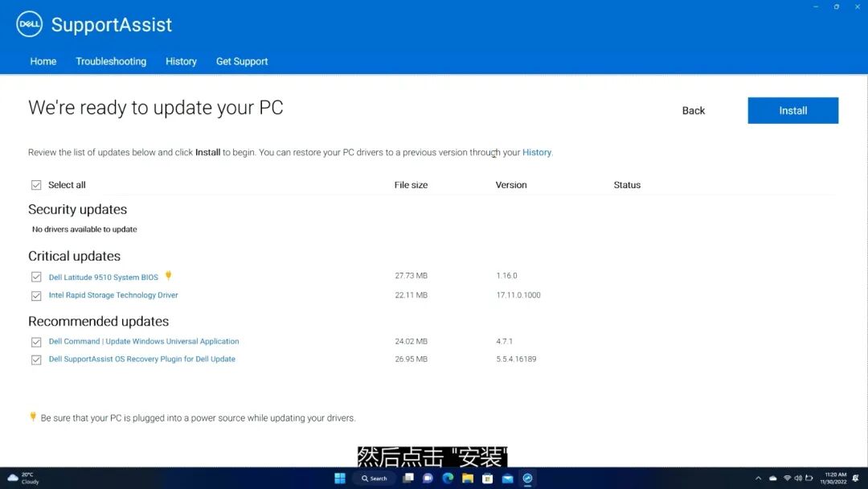Open Dell Latitude 9510 System BIOS link
Viewport: 868px width, 489px height.
pos(104,277)
